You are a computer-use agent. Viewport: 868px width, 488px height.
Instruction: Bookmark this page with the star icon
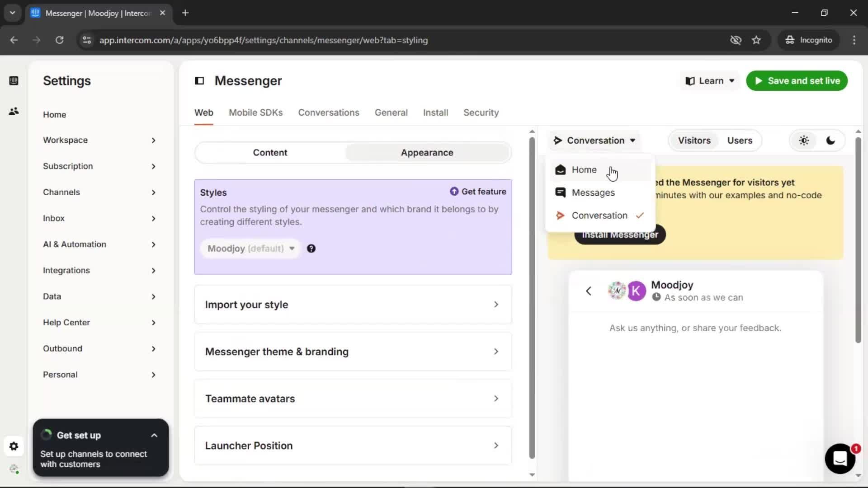[756, 40]
